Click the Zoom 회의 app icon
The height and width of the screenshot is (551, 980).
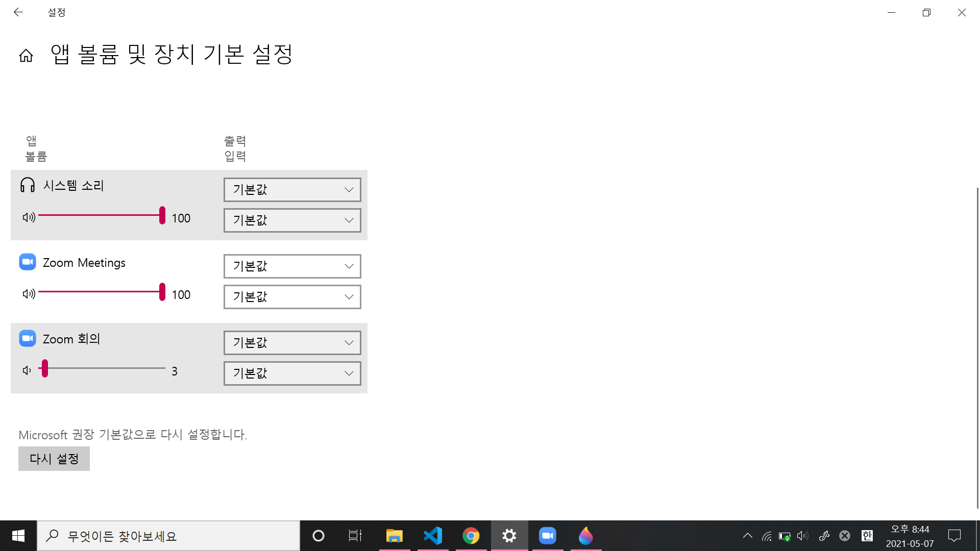[28, 338]
